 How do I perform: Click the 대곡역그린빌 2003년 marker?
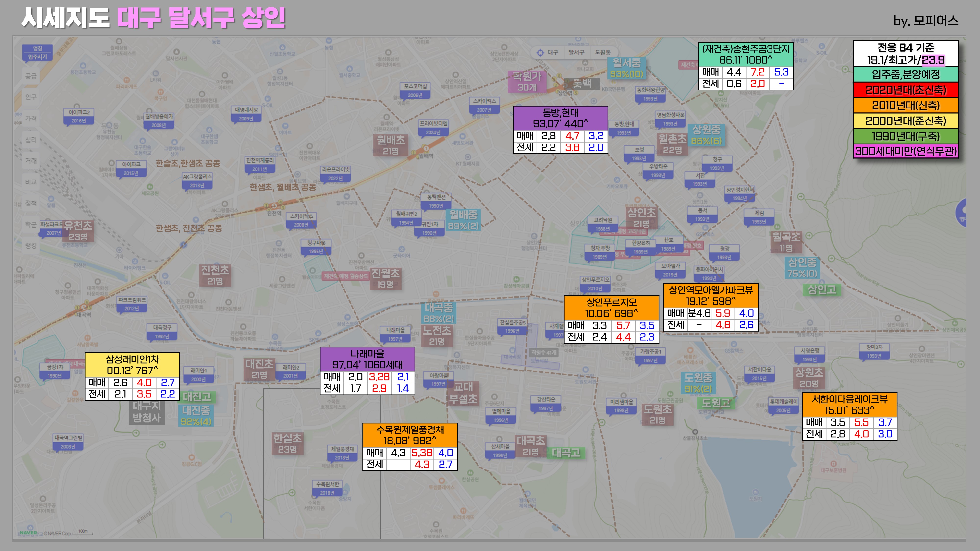point(68,442)
